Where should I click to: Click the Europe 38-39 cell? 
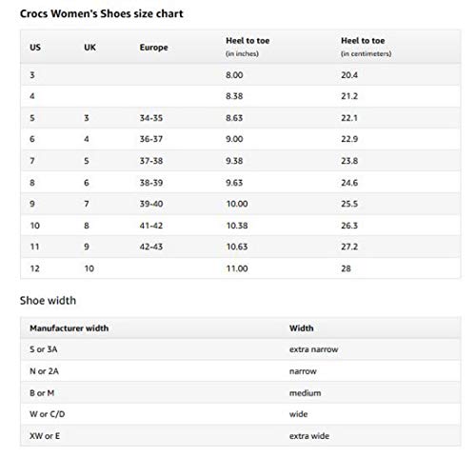[151, 183]
